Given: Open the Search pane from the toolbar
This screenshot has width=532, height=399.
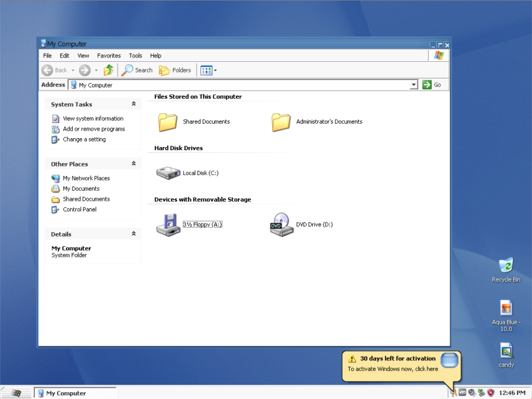Looking at the screenshot, I should pyautogui.click(x=137, y=70).
